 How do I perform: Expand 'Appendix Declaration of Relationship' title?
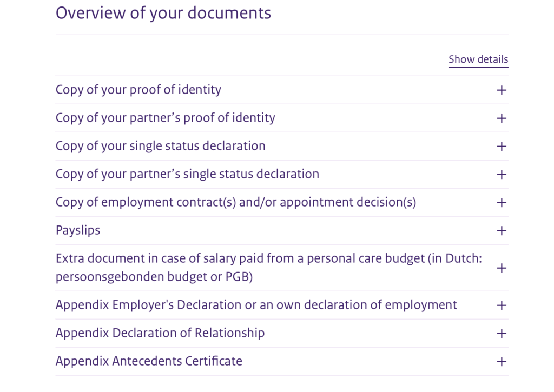(160, 333)
